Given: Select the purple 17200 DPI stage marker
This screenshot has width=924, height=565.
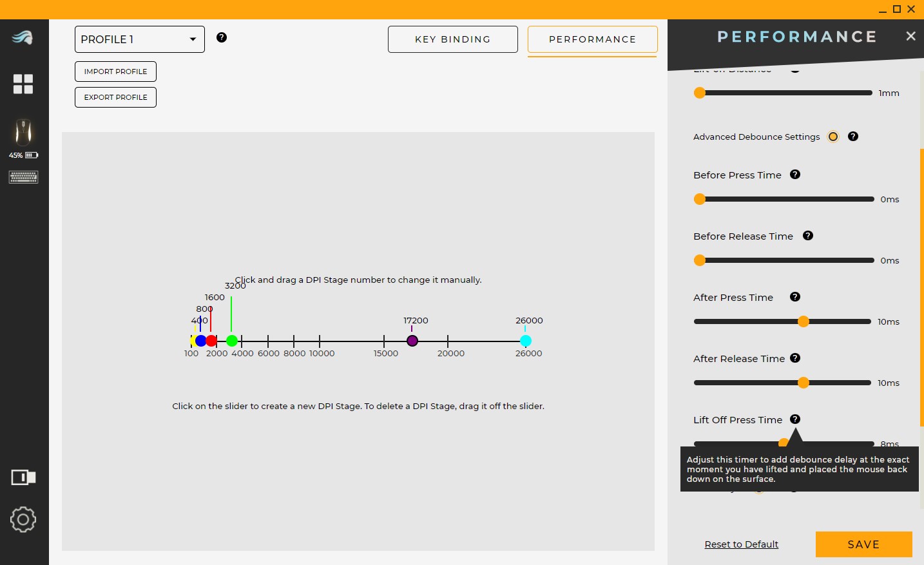Looking at the screenshot, I should click(x=412, y=341).
